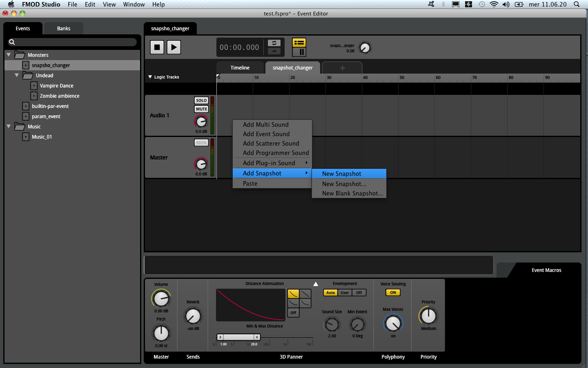Toggle MON on the Master track
588x368 pixels.
201,143
